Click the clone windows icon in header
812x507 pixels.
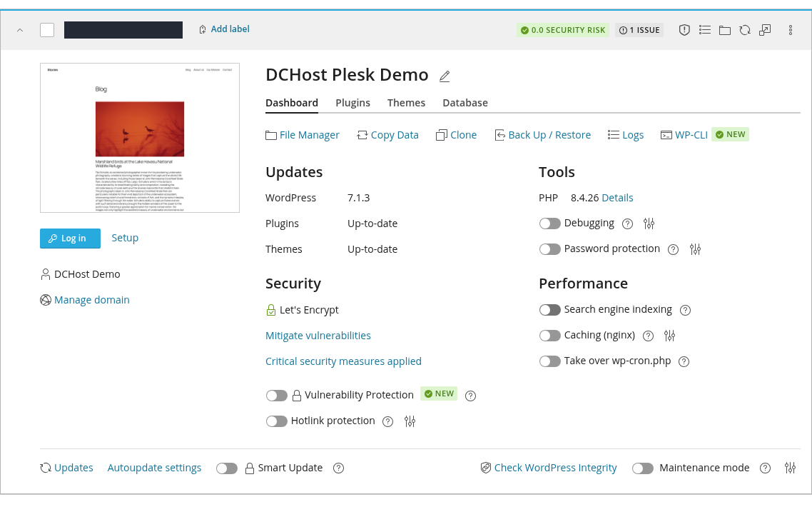point(765,30)
